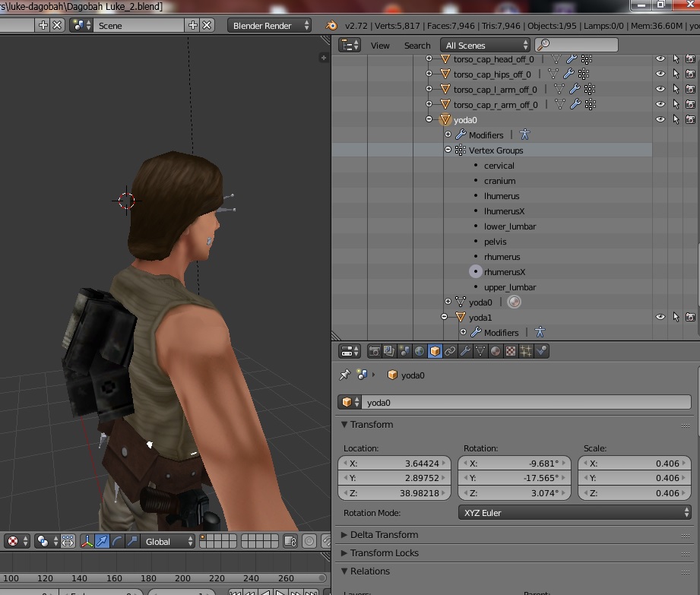Toggle visibility of yoda0 object
The width and height of the screenshot is (700, 595).
coord(660,119)
